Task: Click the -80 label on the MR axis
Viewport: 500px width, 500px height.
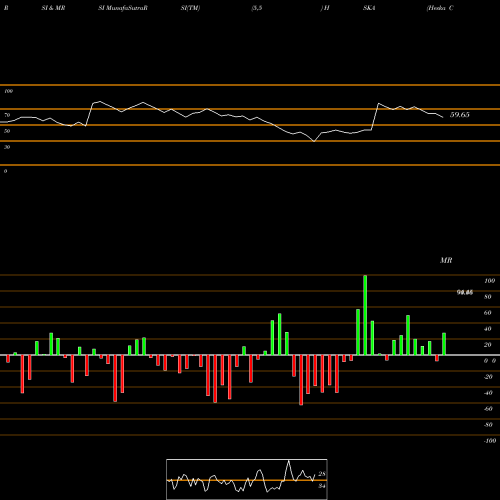Action: pyautogui.click(x=488, y=425)
